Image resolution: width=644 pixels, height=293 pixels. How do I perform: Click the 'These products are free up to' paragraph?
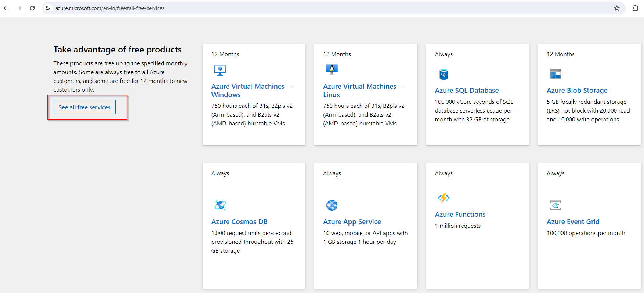(120, 76)
